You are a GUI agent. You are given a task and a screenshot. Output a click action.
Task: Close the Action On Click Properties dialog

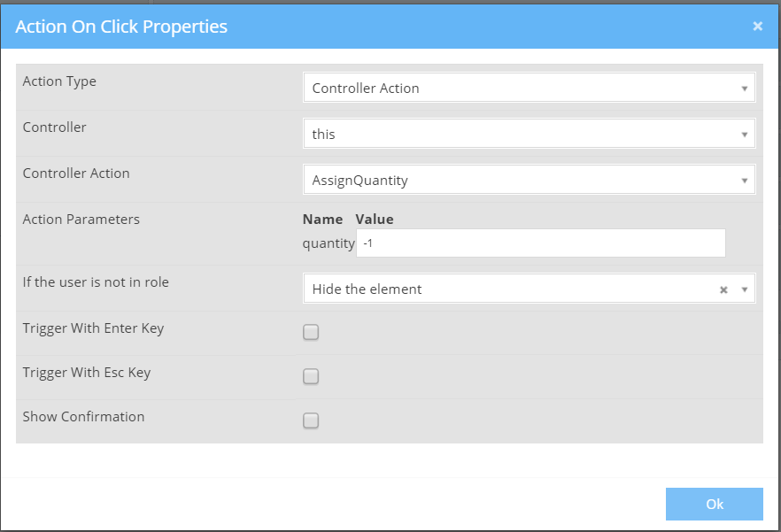pos(758,27)
